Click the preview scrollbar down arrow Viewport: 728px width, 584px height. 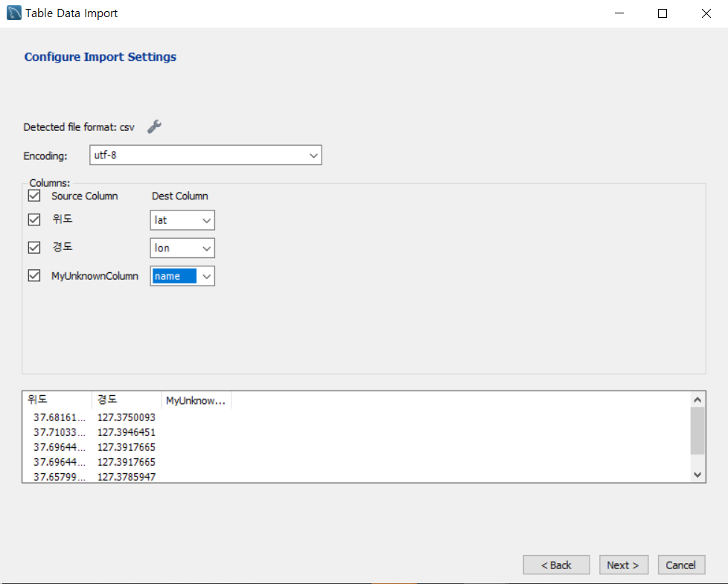click(x=697, y=475)
